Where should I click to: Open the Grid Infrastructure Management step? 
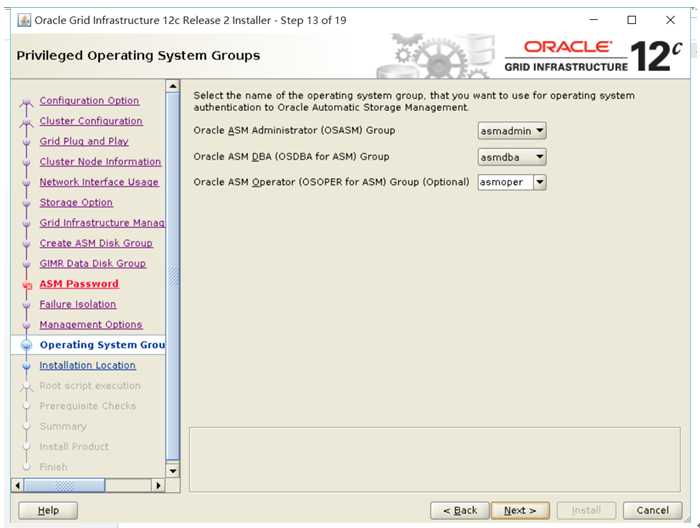[x=102, y=223]
